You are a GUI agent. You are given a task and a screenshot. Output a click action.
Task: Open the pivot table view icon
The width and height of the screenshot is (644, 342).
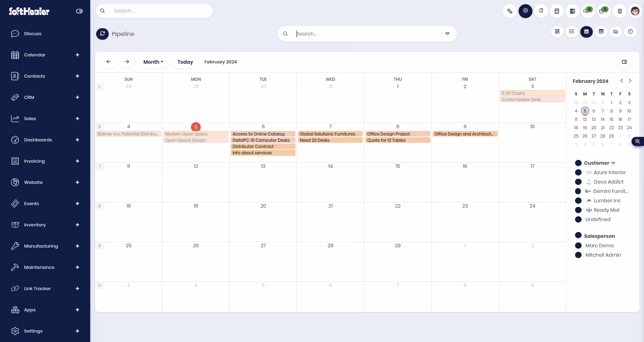601,32
